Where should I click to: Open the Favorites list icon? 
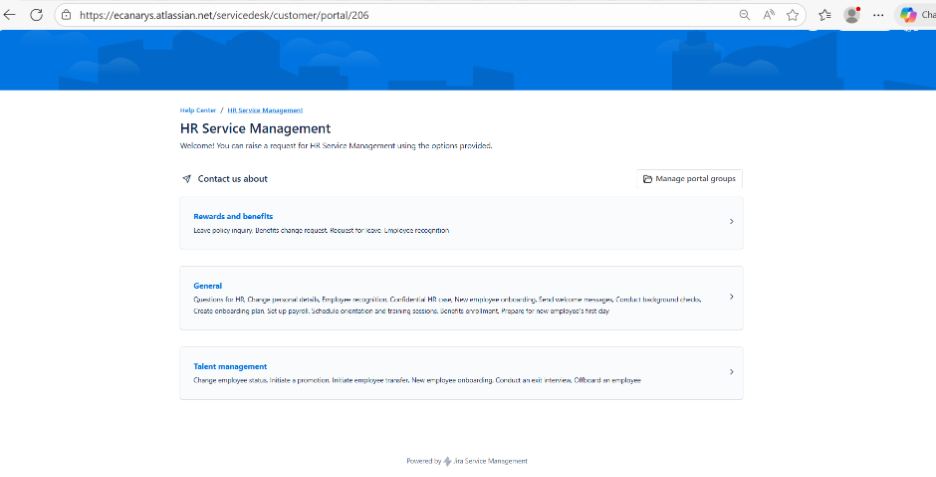pos(824,15)
